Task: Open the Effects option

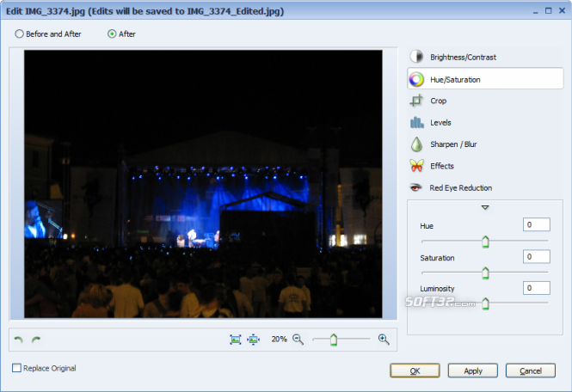Action: pos(485,166)
